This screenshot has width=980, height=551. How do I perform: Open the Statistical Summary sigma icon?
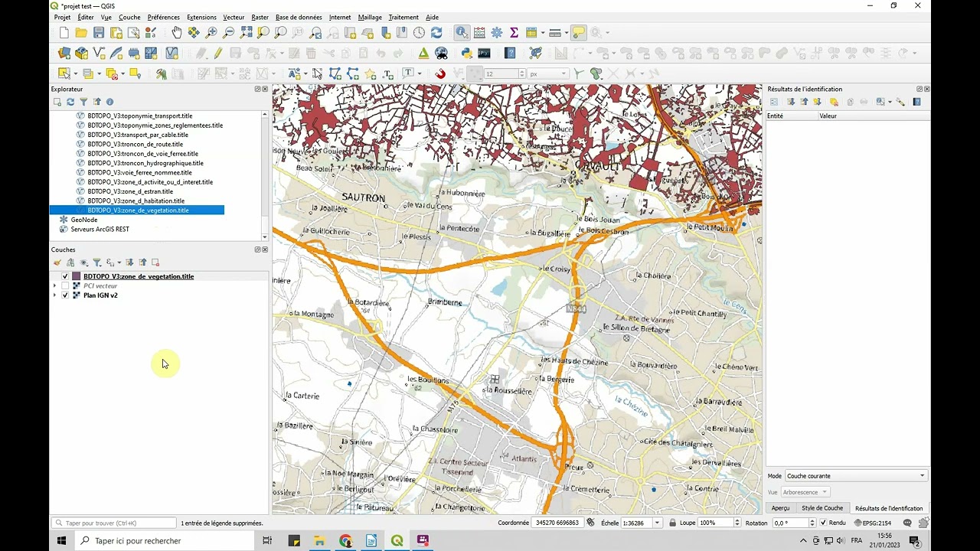click(514, 33)
